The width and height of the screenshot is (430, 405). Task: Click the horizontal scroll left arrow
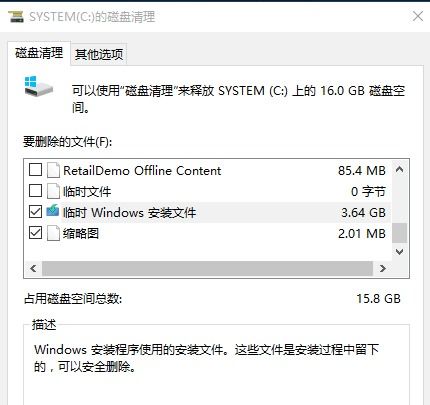click(33, 268)
